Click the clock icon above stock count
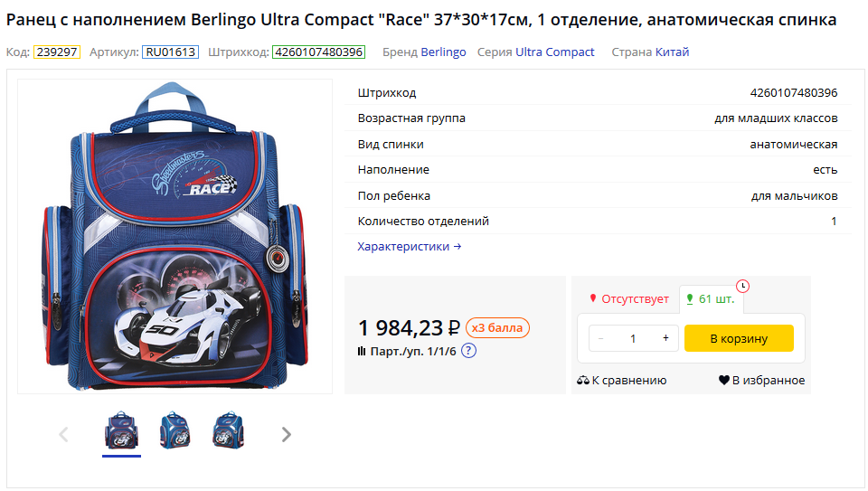 (x=742, y=286)
